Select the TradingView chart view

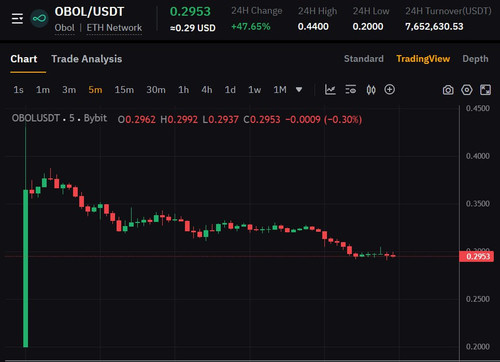point(423,59)
